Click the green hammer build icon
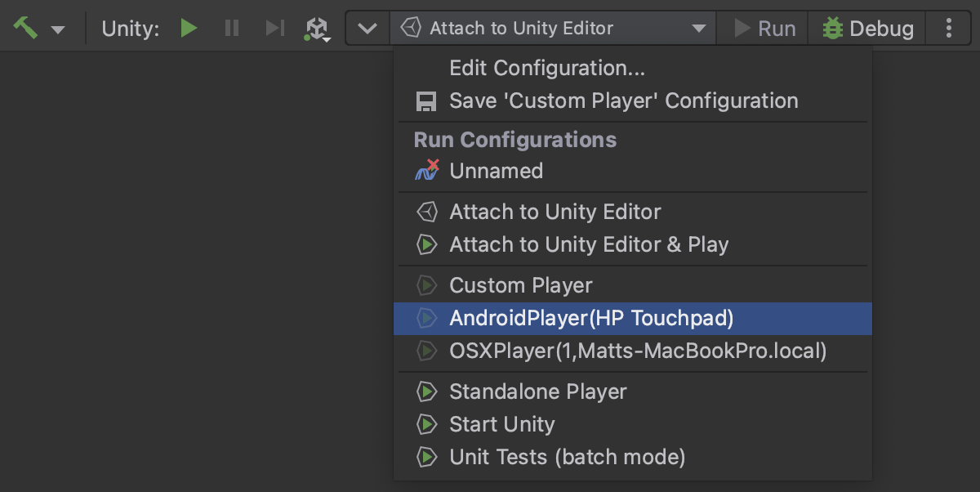980x492 pixels. click(x=25, y=28)
